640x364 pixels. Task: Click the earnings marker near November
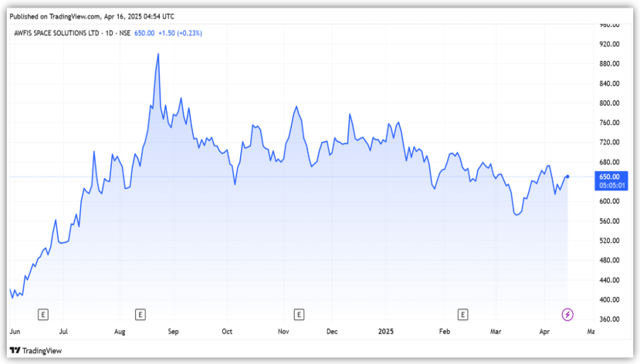pos(299,314)
